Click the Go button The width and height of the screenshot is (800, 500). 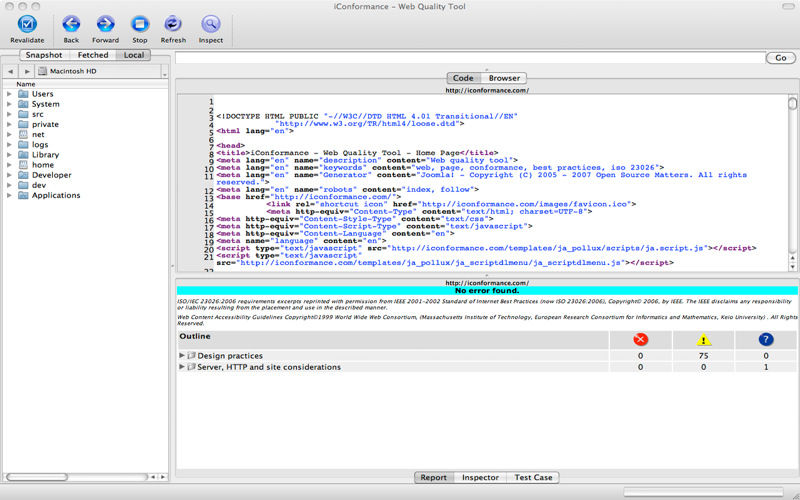pyautogui.click(x=781, y=58)
